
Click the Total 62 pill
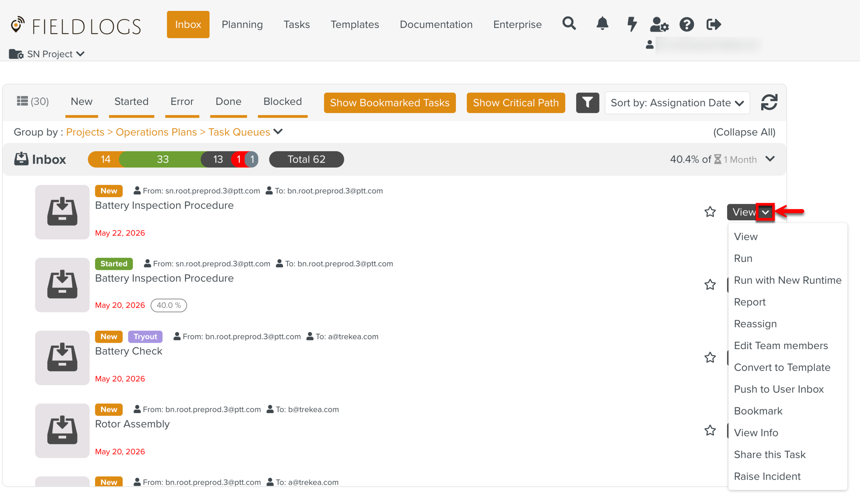click(306, 159)
